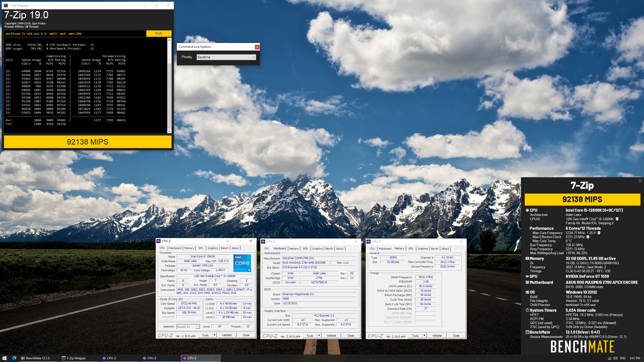This screenshot has width=644, height=362.
Task: Click Validate in Memory CPU-Z window
Action: click(x=437, y=336)
